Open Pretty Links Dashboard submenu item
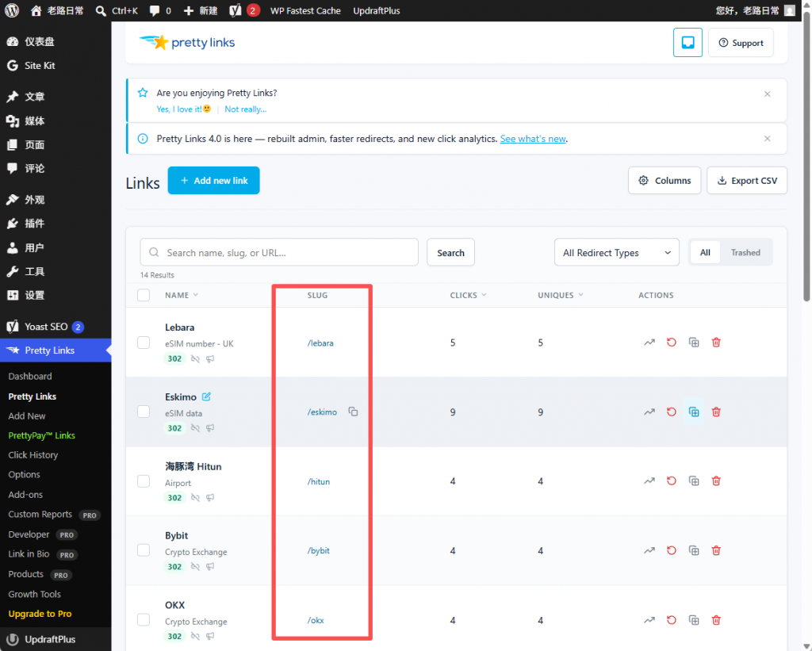 tap(30, 376)
